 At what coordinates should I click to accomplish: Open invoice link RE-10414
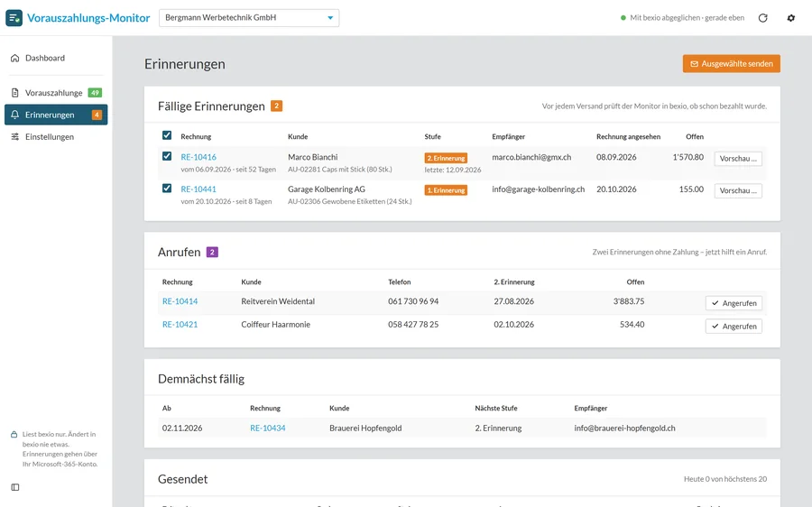[x=180, y=301]
